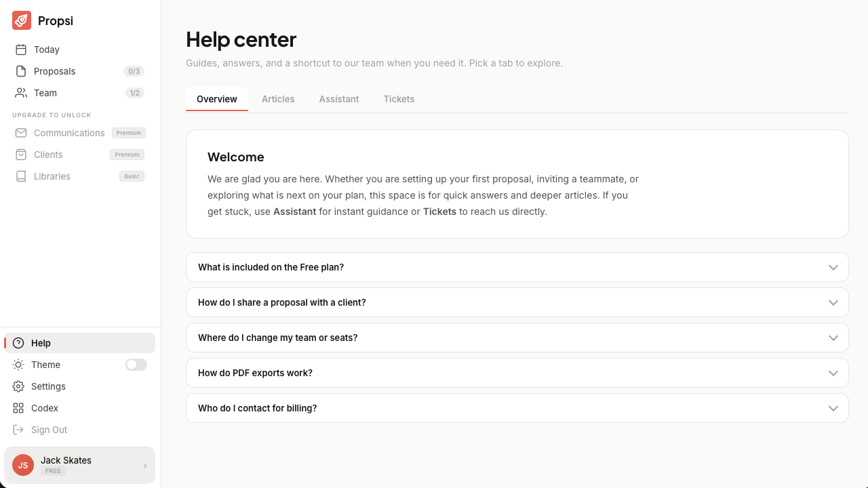
Task: Click the Libraries book icon
Action: [21, 176]
